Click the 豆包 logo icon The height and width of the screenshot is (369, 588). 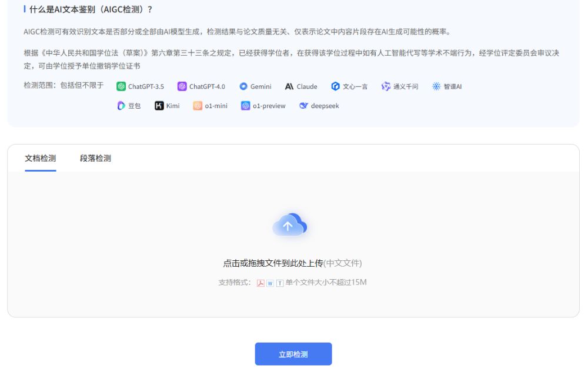click(x=121, y=106)
